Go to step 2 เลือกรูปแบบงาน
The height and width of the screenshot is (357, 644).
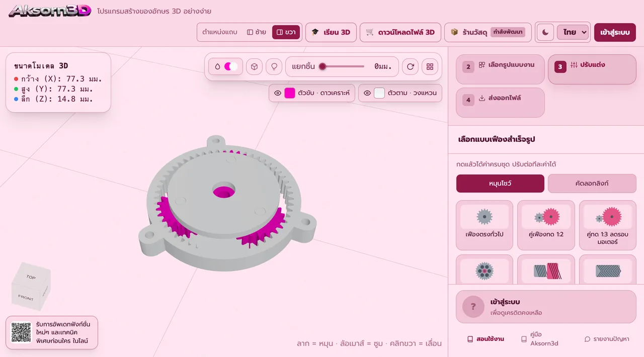(x=500, y=69)
